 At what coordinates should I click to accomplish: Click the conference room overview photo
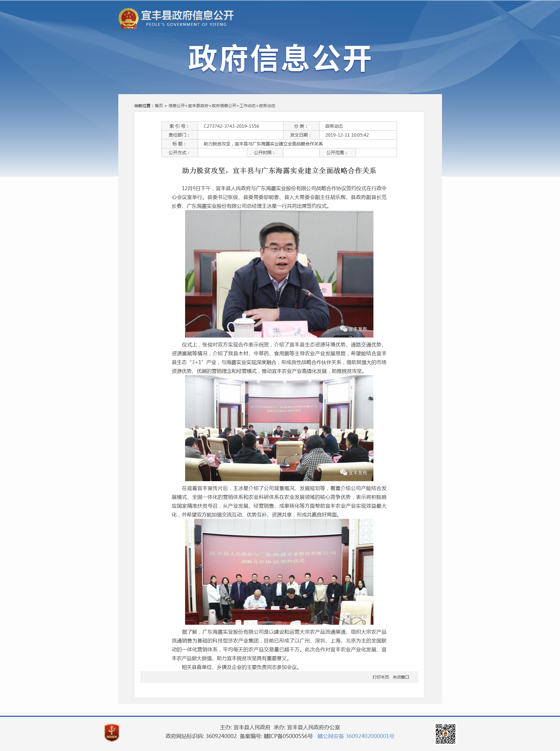pos(280,434)
